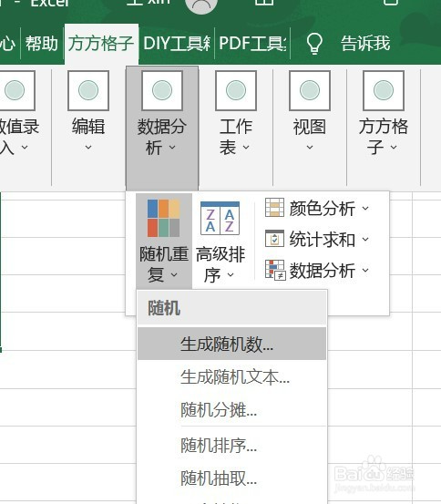Image resolution: width=441 pixels, height=504 pixels.
Task: Click the 工作表 group circle icon
Action: coord(236,90)
